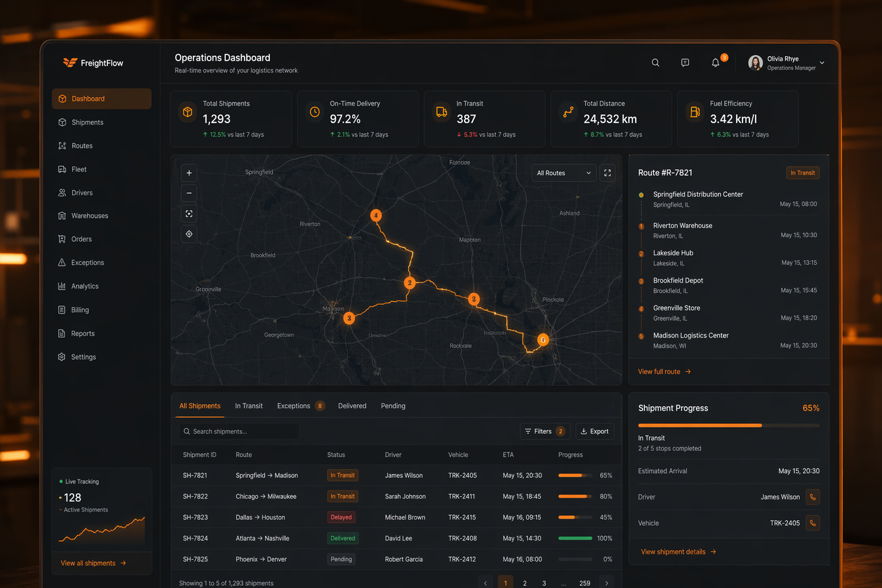Switch to In Transit tab

coord(249,406)
